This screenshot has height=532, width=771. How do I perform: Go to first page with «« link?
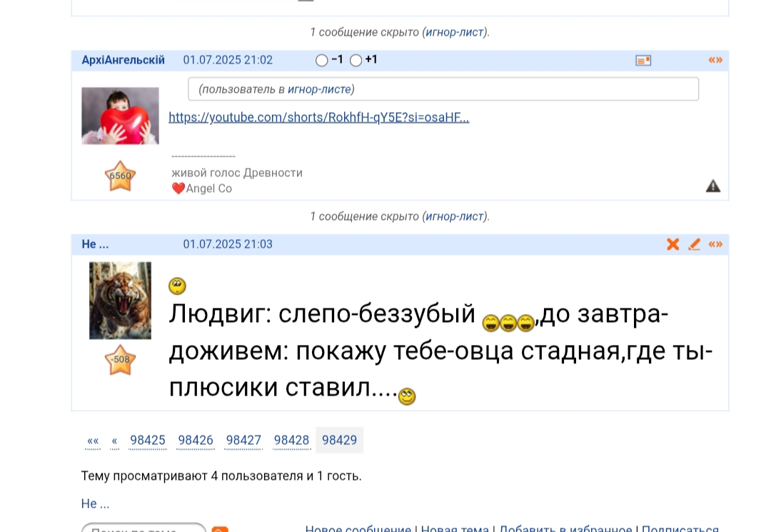click(93, 440)
